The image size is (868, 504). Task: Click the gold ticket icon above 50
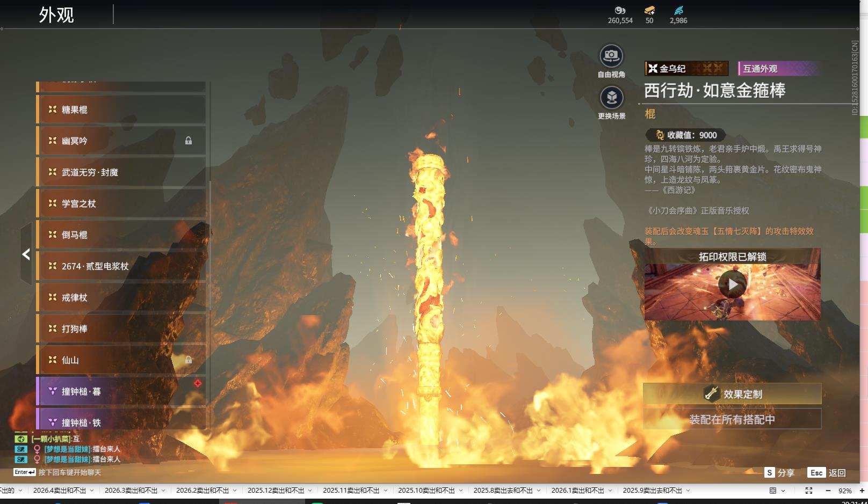tap(649, 10)
